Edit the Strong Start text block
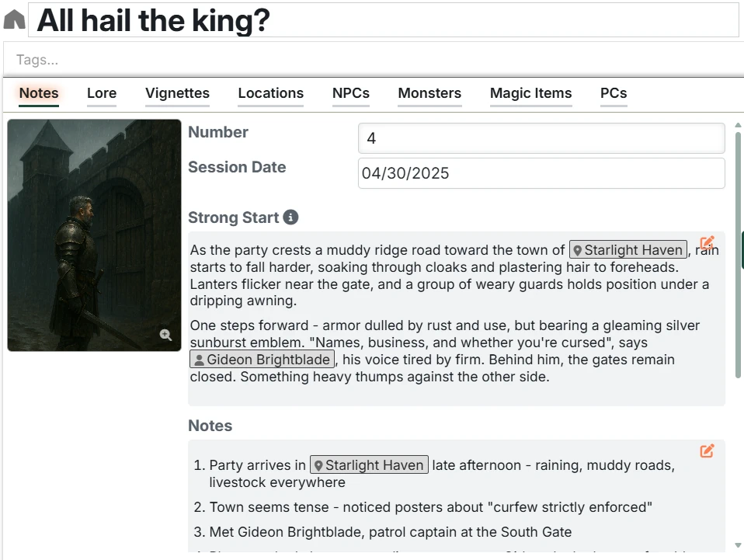The height and width of the screenshot is (560, 744). [x=707, y=243]
